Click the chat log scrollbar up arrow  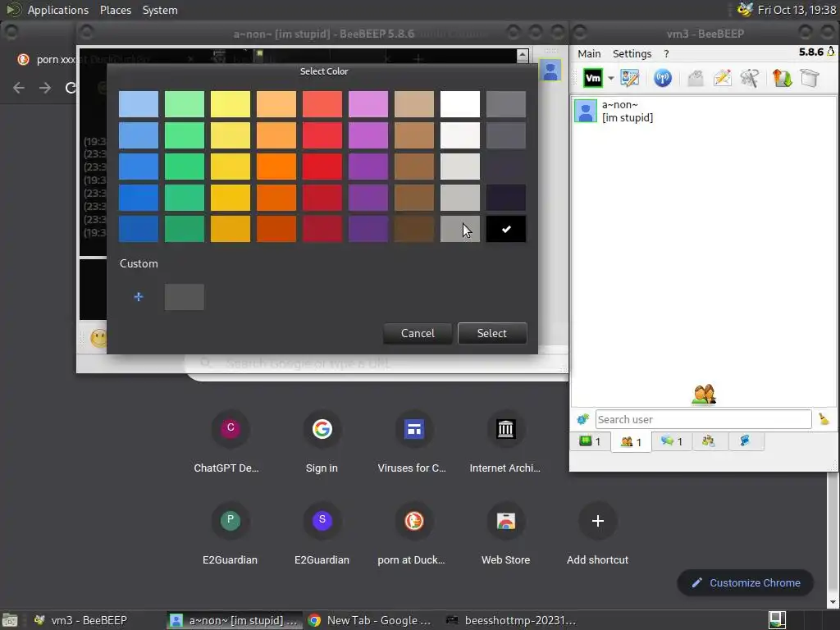pos(523,55)
